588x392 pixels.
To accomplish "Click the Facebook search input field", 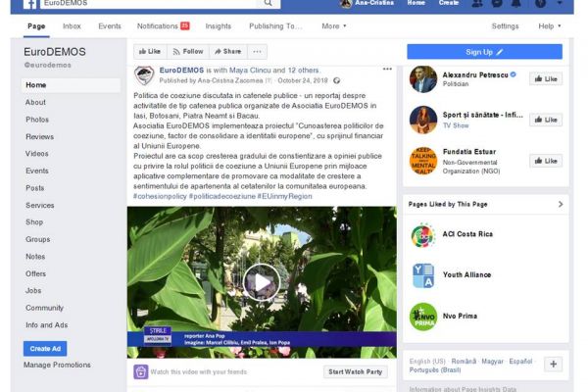I will tap(149, 3).
